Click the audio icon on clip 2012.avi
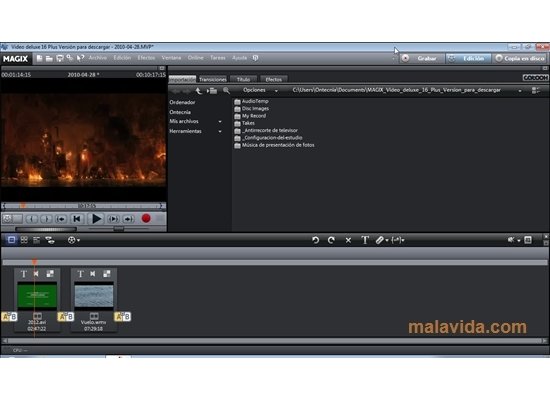The width and height of the screenshot is (550, 400). click(36, 274)
